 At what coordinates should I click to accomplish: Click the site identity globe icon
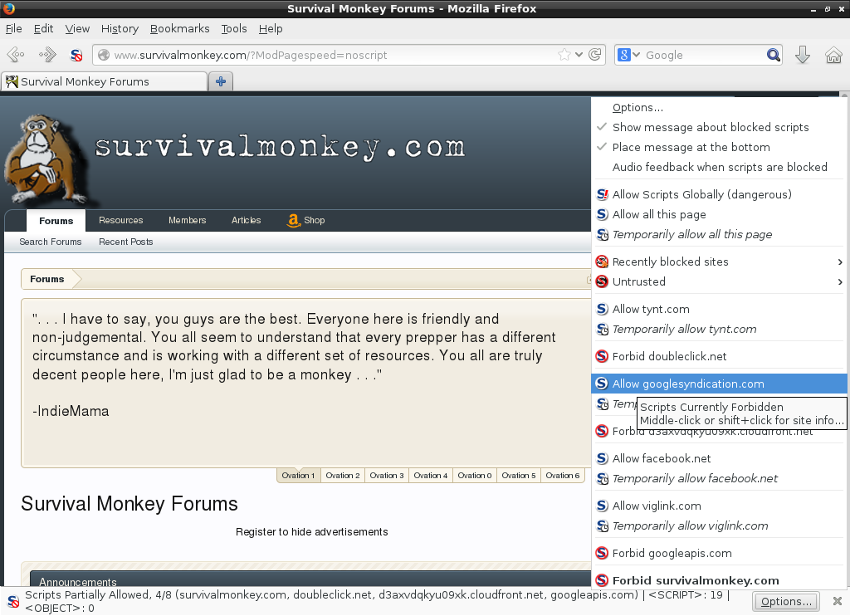pyautogui.click(x=104, y=55)
